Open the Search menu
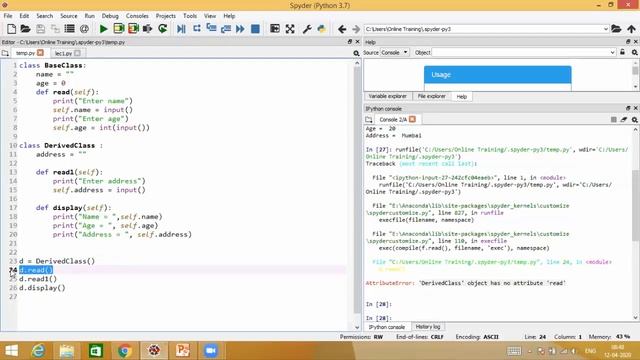This screenshot has height=360, width=640. click(x=44, y=16)
